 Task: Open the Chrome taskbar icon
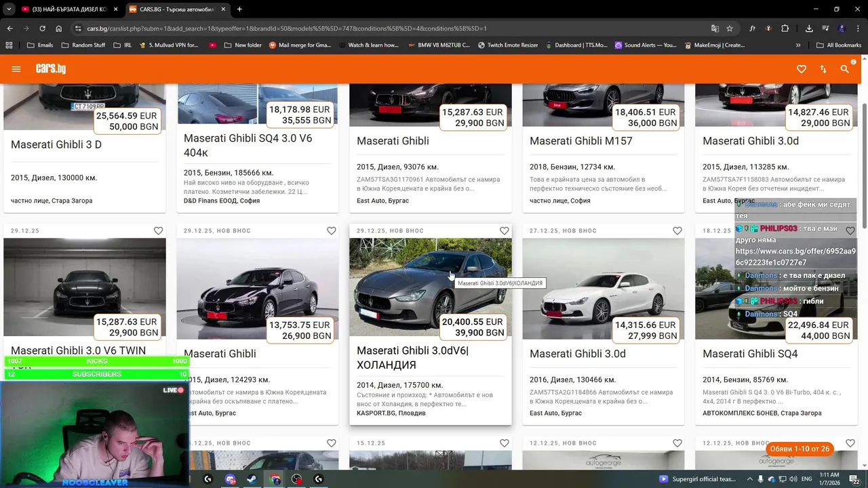click(x=275, y=479)
